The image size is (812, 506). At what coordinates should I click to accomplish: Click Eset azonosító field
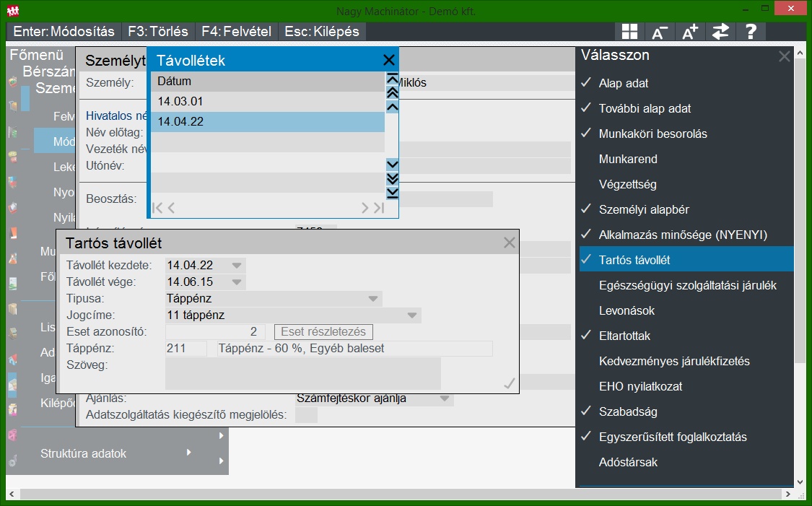(215, 331)
